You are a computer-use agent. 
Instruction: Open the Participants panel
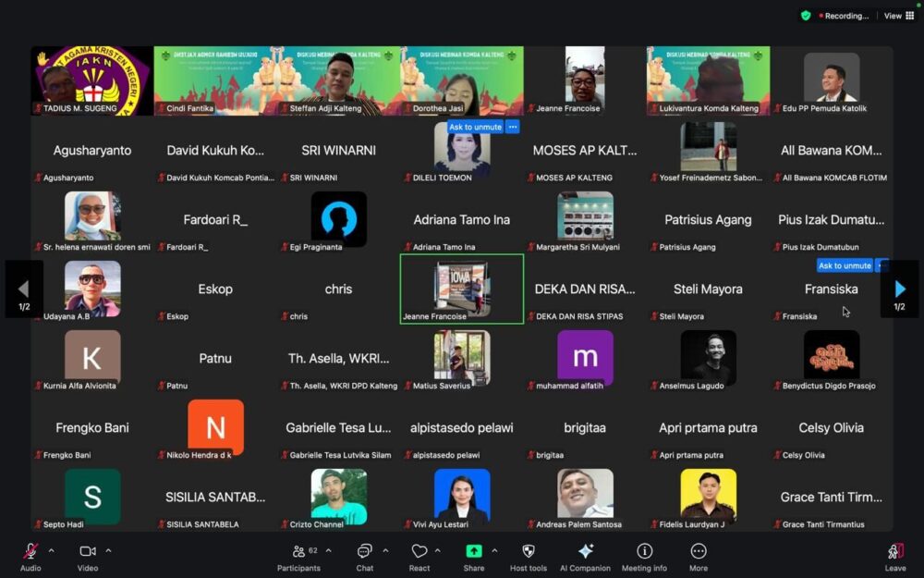click(299, 552)
